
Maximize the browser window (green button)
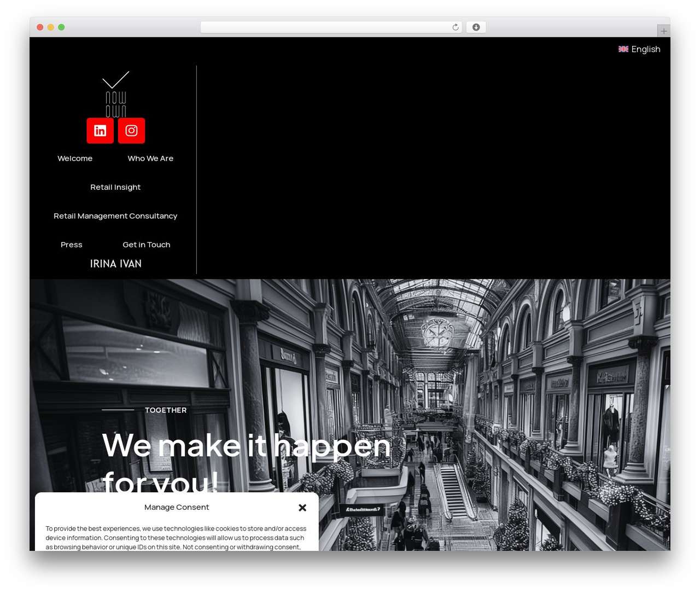[x=61, y=27]
